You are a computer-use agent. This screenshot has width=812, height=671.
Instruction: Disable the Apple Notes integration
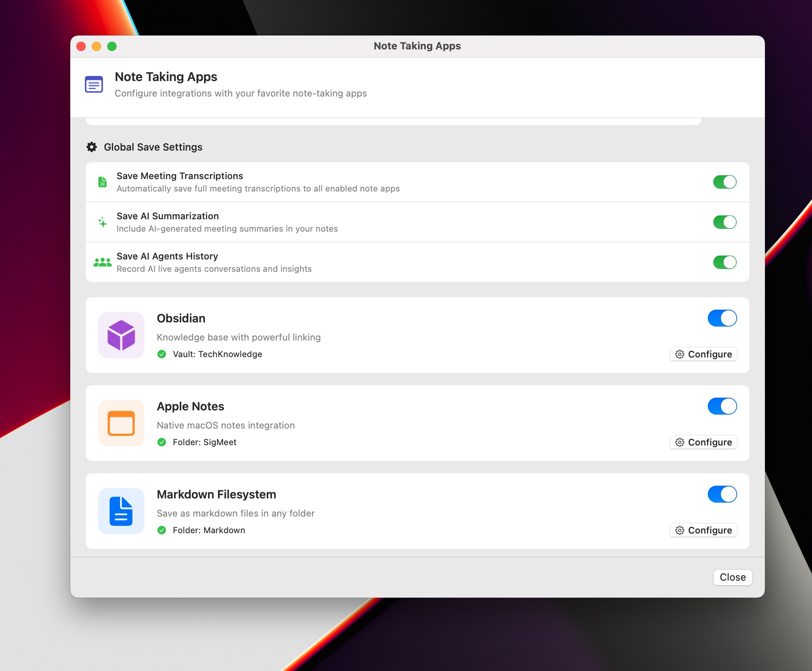click(x=722, y=406)
